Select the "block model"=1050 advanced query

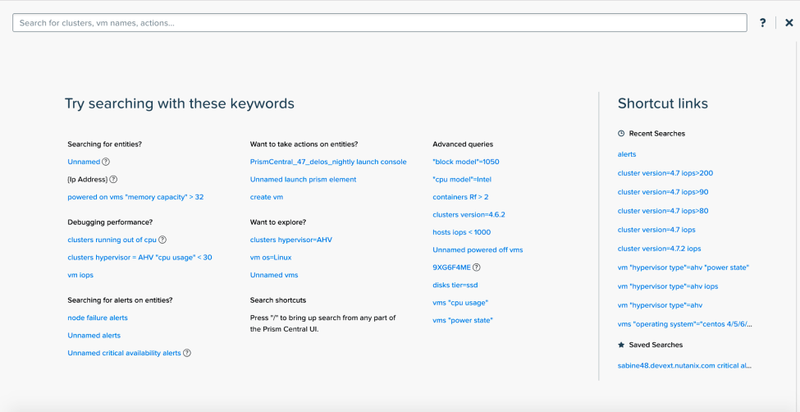tap(466, 162)
